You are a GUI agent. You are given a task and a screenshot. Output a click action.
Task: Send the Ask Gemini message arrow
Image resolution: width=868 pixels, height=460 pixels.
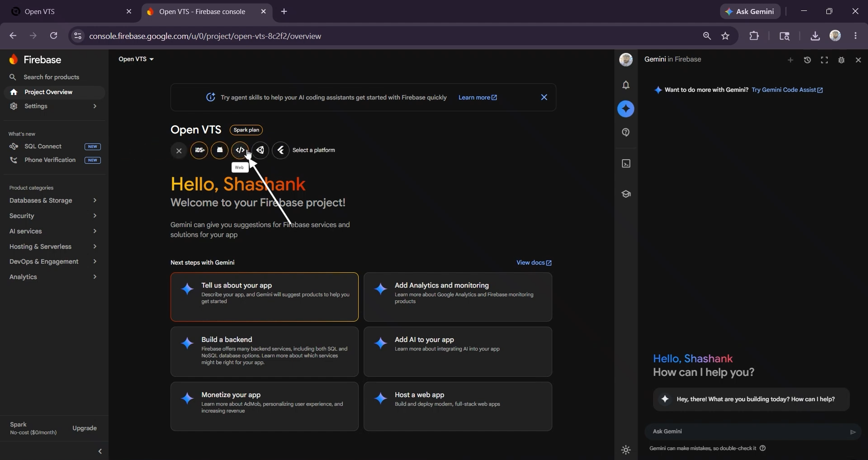pos(853,432)
